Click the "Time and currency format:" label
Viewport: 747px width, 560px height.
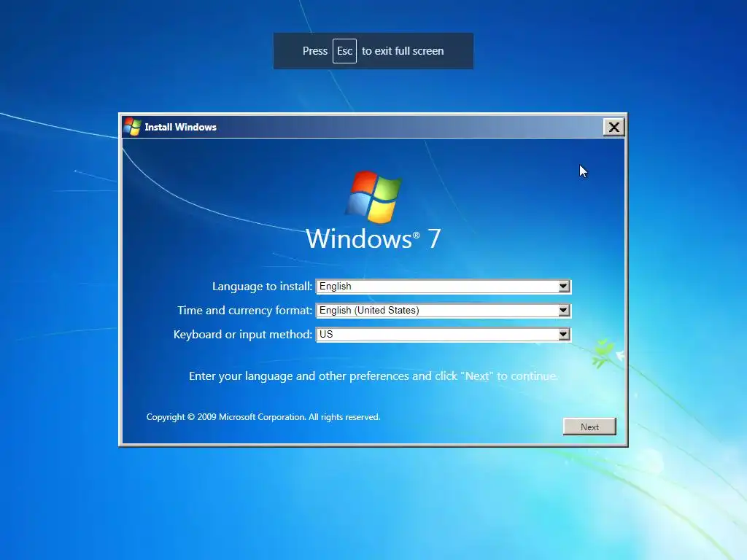tap(245, 311)
